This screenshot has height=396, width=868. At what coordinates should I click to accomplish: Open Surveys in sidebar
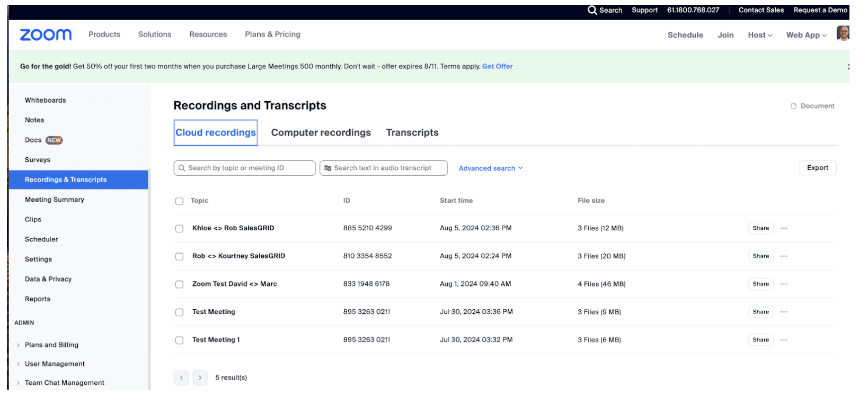pos(38,160)
